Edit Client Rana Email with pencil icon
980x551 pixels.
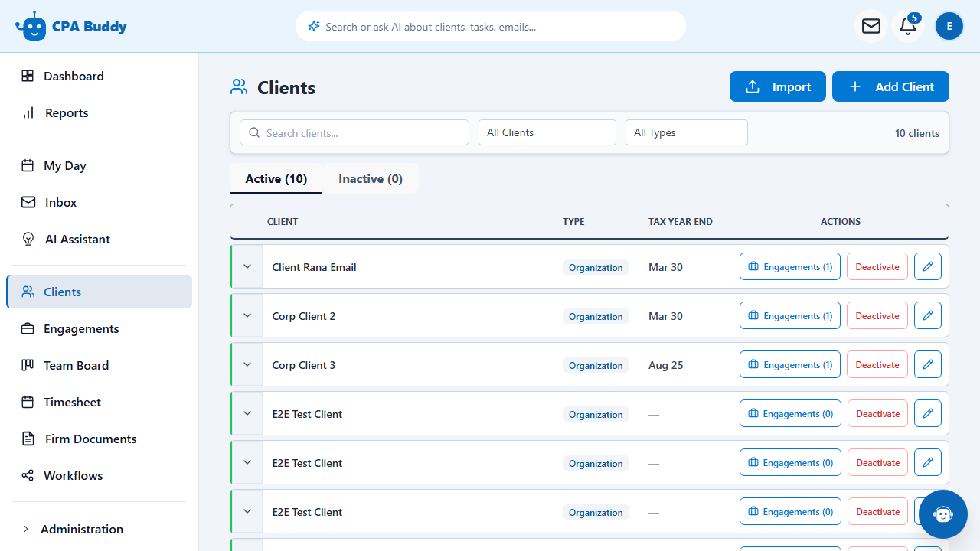[928, 266]
